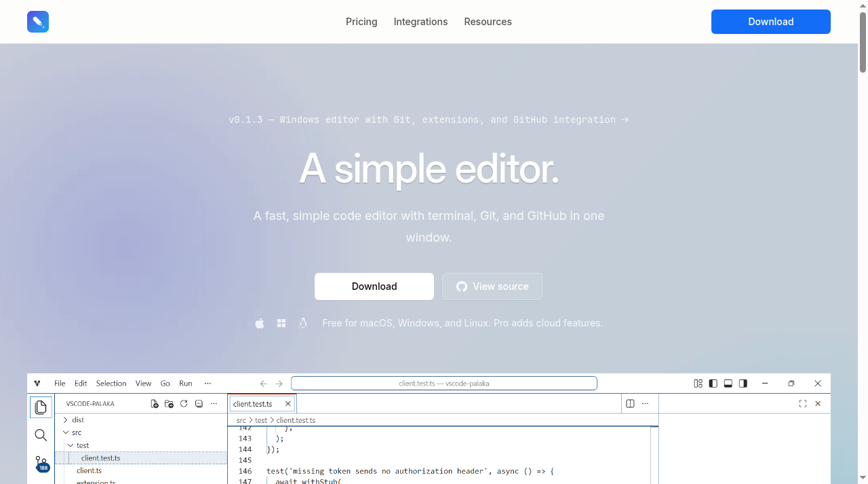Open Source Control with 188 badge
The height and width of the screenshot is (484, 868).
click(41, 464)
